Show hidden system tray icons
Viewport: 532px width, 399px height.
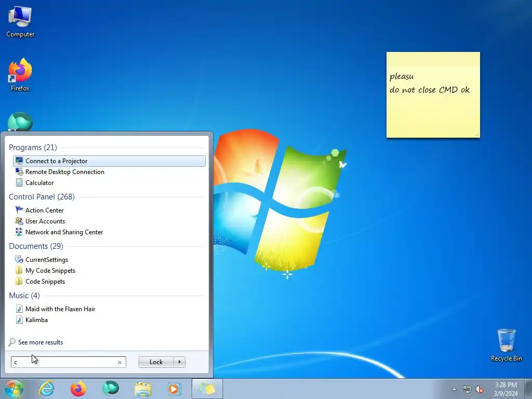click(454, 389)
